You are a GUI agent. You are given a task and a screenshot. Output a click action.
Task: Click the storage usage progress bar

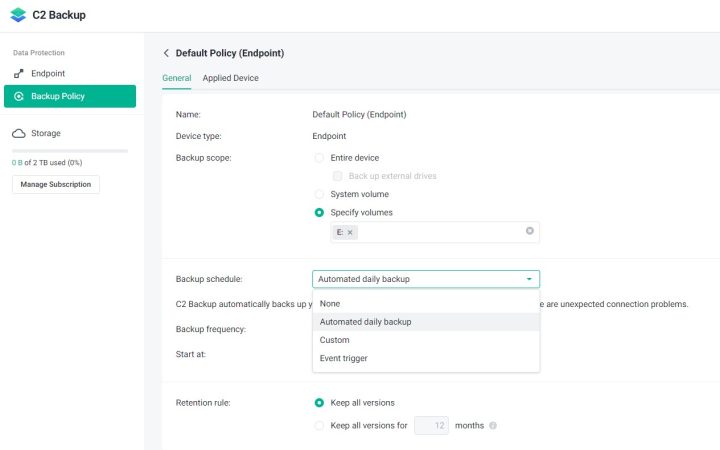[70, 151]
